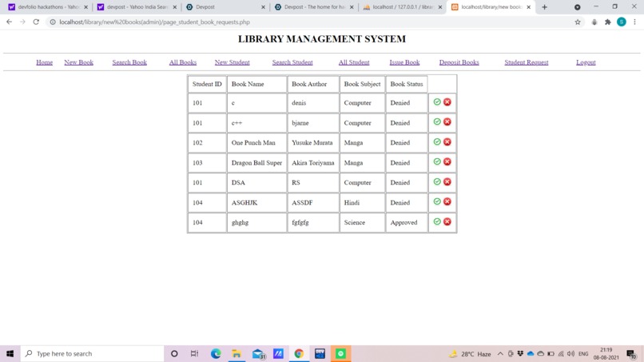Open Chrome profile avatar S
The image size is (644, 362).
click(x=622, y=22)
